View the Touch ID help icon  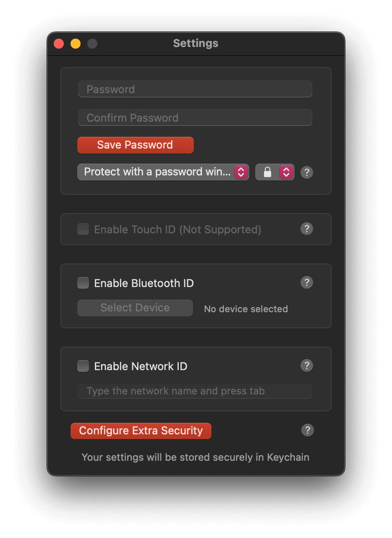306,229
